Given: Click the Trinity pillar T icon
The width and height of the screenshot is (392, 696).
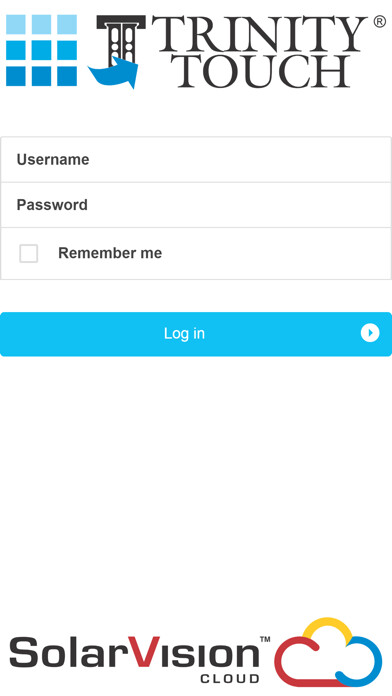Looking at the screenshot, I should click(x=121, y=42).
